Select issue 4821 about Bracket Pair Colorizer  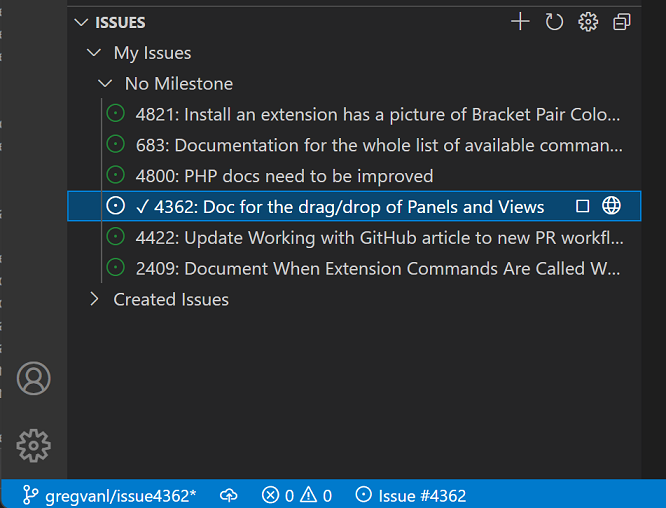[377, 115]
